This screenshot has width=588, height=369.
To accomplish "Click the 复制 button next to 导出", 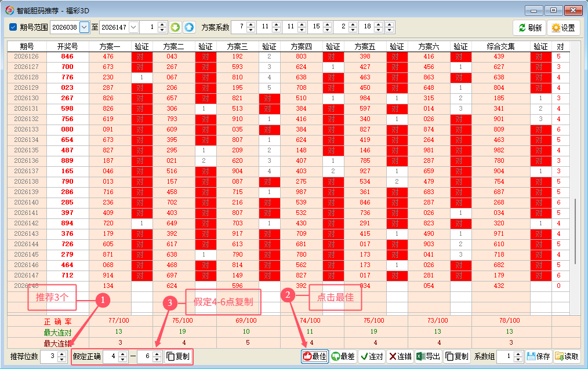I will 457,356.
